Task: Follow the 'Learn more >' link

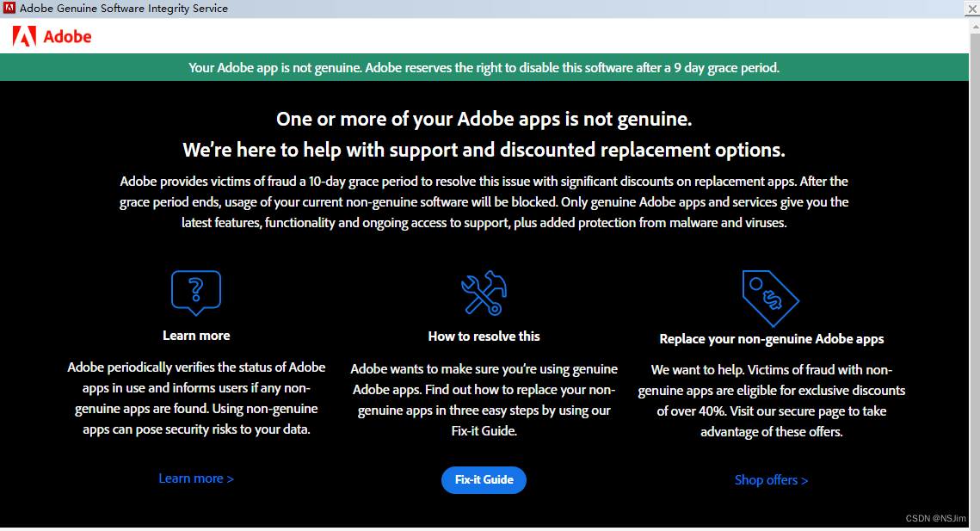Action: [195, 479]
